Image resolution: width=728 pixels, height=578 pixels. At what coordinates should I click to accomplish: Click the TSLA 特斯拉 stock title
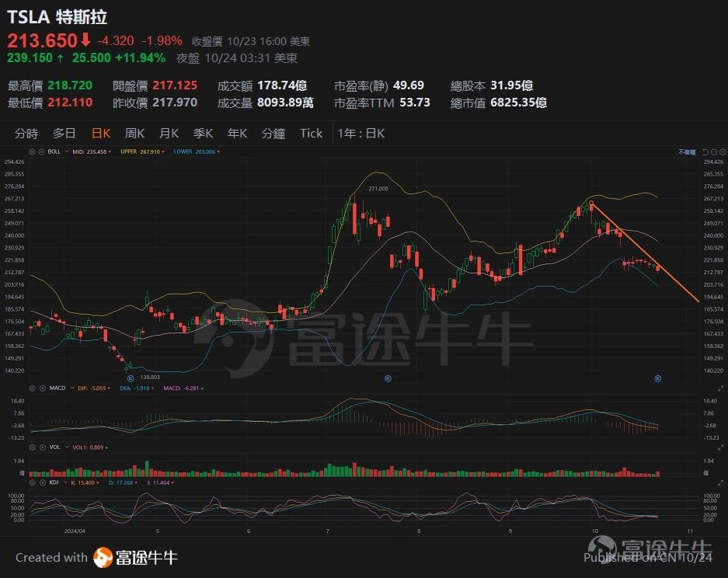coord(57,17)
